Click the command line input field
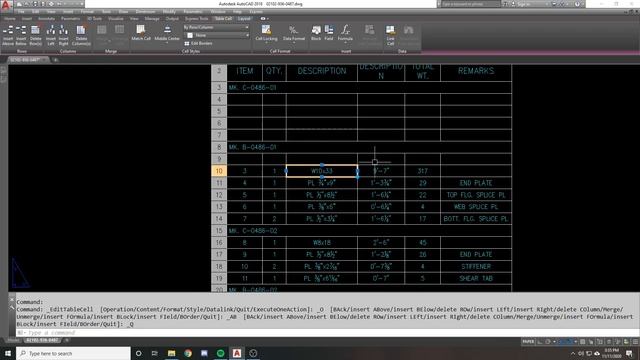Viewport: 640px width, 360px height. coord(327,333)
